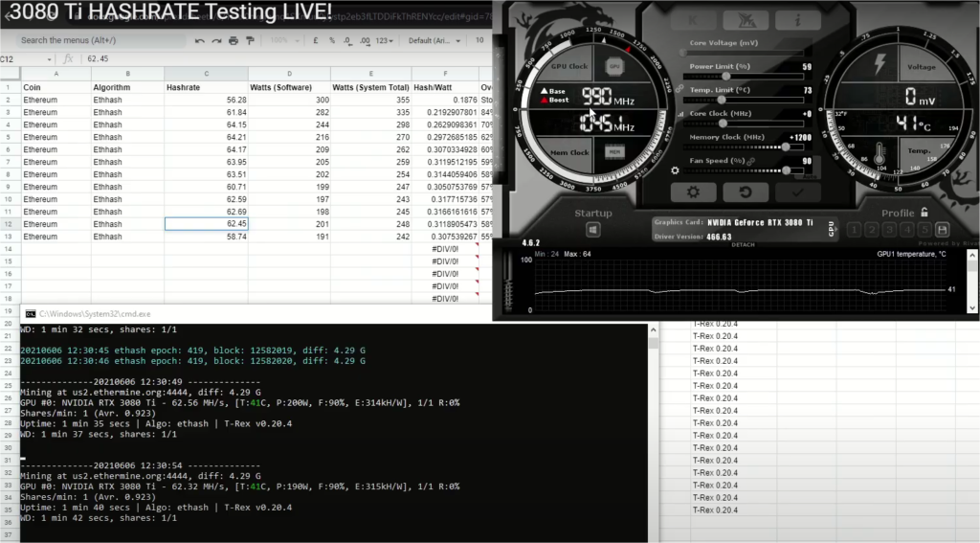
Task: Select Afterburner profile slot 1
Action: click(x=854, y=230)
